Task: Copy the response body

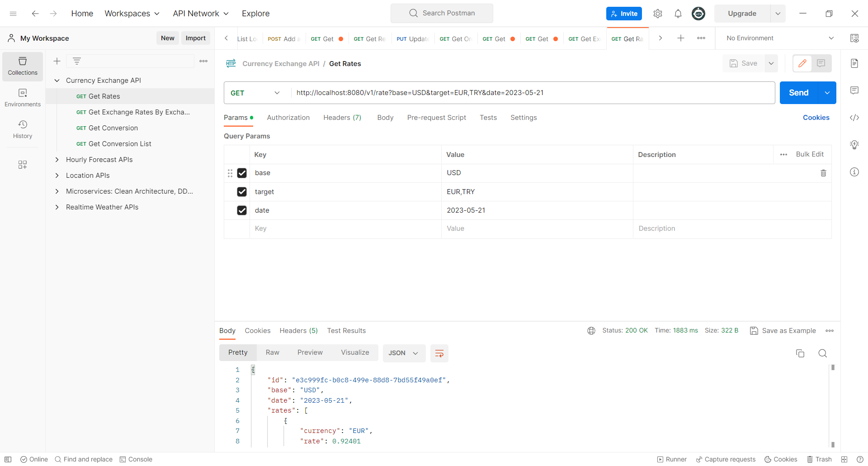Action: [x=800, y=353]
